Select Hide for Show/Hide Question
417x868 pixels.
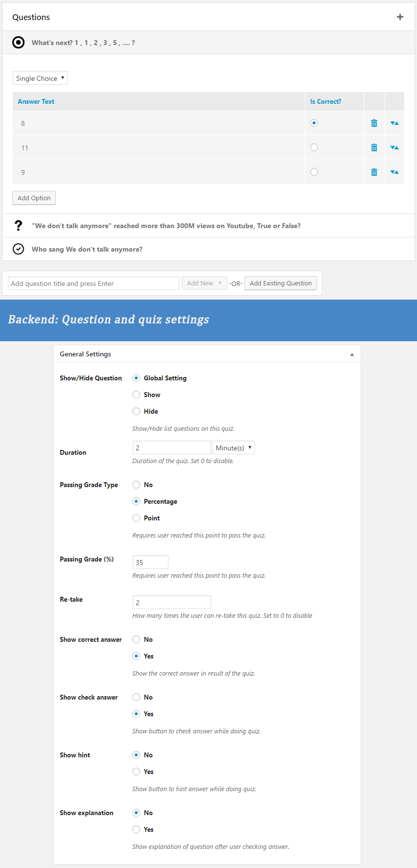click(x=136, y=411)
